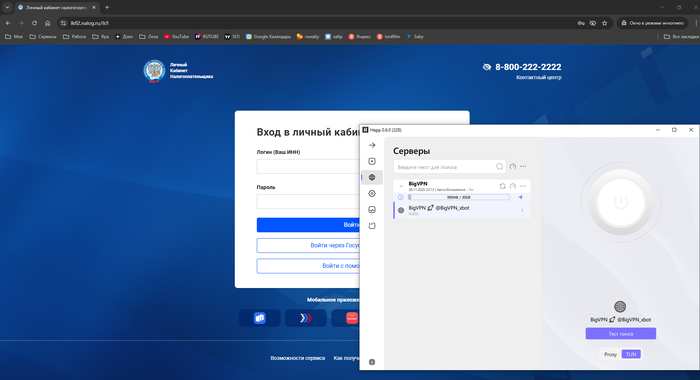700x380 pixels.
Task: Open the Как получ… footer link
Action: tap(346, 358)
